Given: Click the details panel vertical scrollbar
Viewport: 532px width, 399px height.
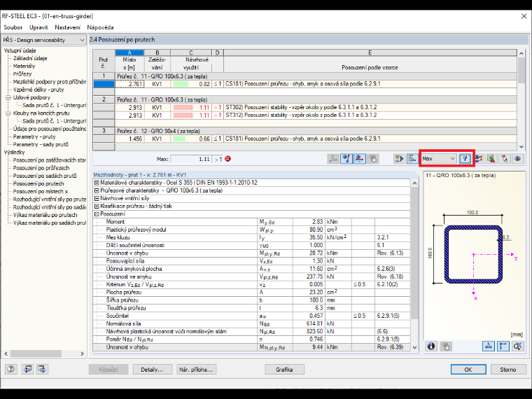Looking at the screenshot, I should (x=414, y=265).
